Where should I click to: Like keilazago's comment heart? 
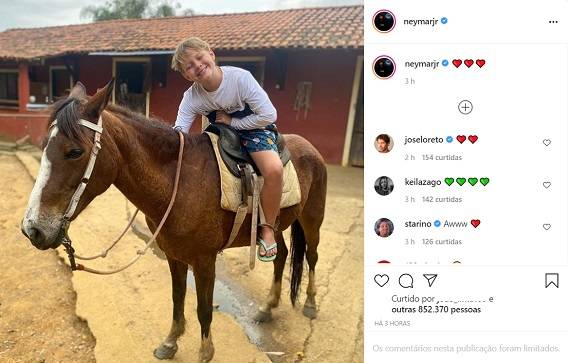547,185
